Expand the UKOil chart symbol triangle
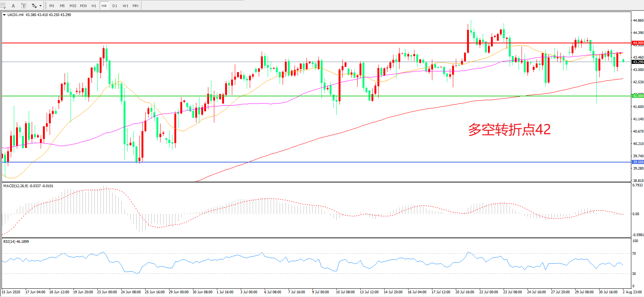 coord(4,15)
